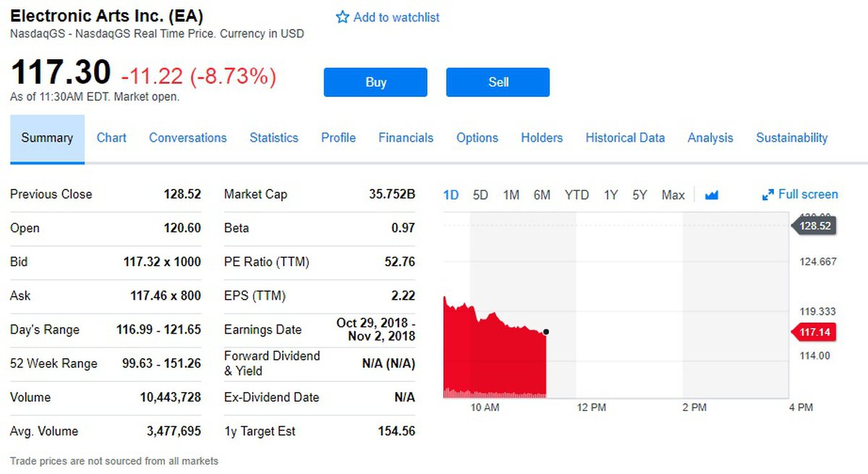Go to the Statistics tab
868x474 pixels.
(x=273, y=137)
